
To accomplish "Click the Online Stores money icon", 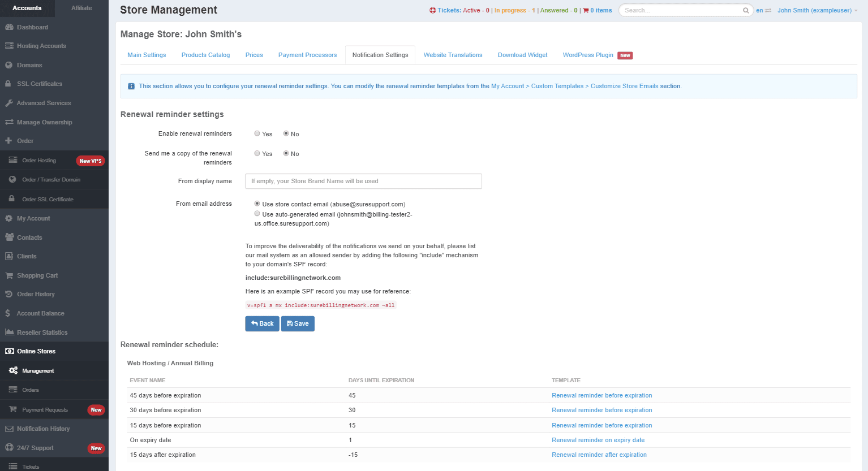I will [x=9, y=351].
